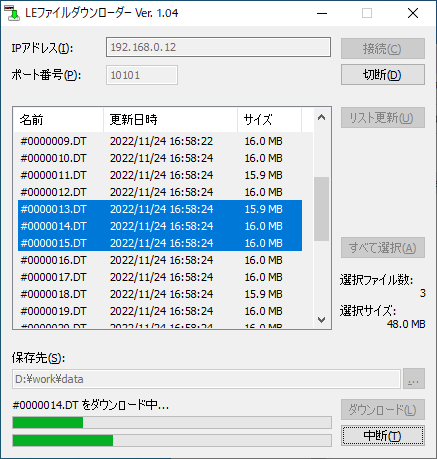Sort by the サイズ column header
The height and width of the screenshot is (459, 437).
click(x=269, y=120)
